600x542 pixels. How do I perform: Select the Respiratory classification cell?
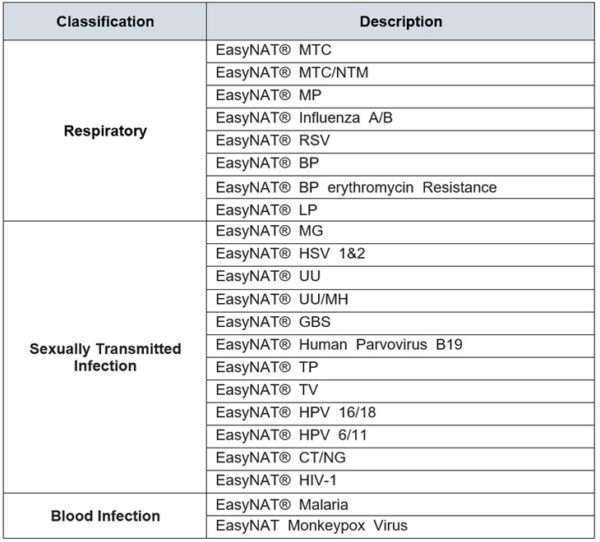pyautogui.click(x=106, y=130)
